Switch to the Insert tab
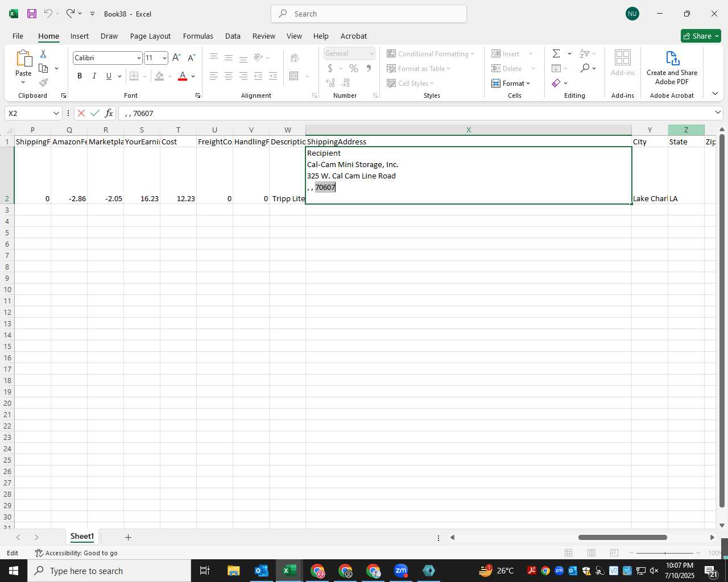This screenshot has height=582, width=728. 80,36
